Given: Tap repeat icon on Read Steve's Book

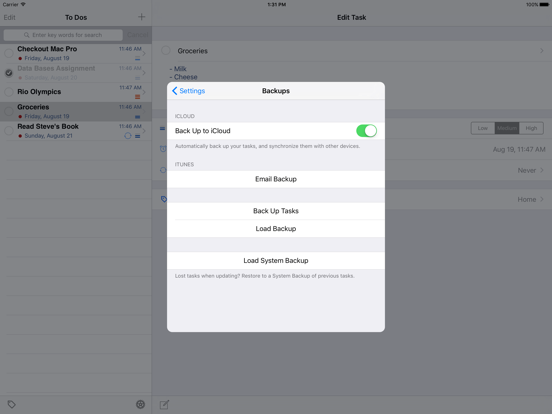Looking at the screenshot, I should pos(128,136).
